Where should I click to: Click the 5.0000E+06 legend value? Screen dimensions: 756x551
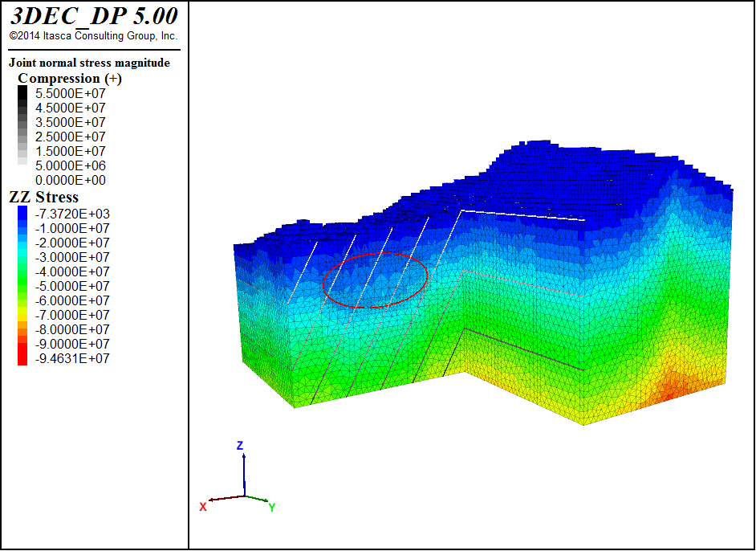(71, 165)
